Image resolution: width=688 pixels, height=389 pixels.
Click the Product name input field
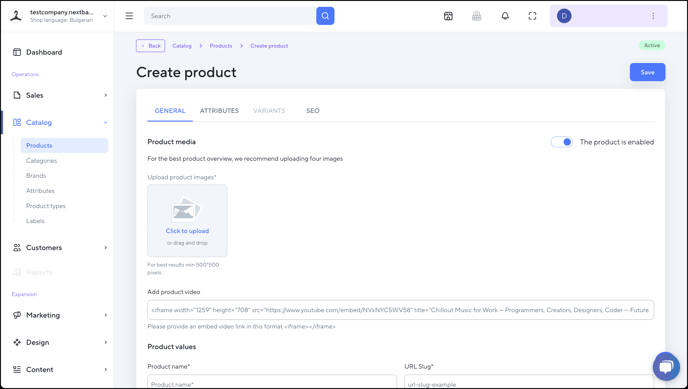pyautogui.click(x=272, y=381)
